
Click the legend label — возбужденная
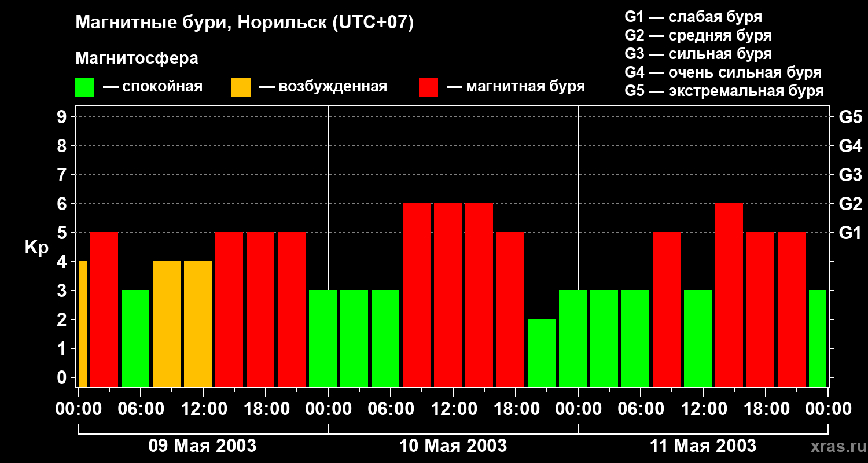click(x=323, y=87)
